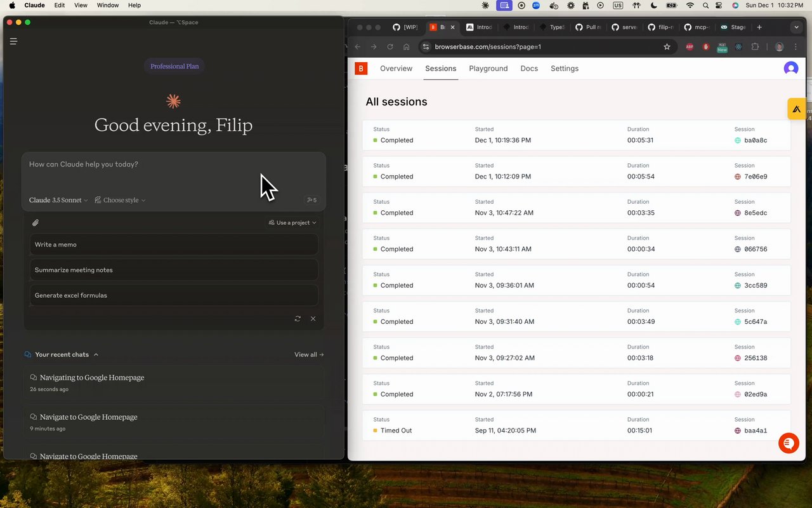Open session 8e5edc from Nov 3
812x508 pixels.
tap(577, 208)
